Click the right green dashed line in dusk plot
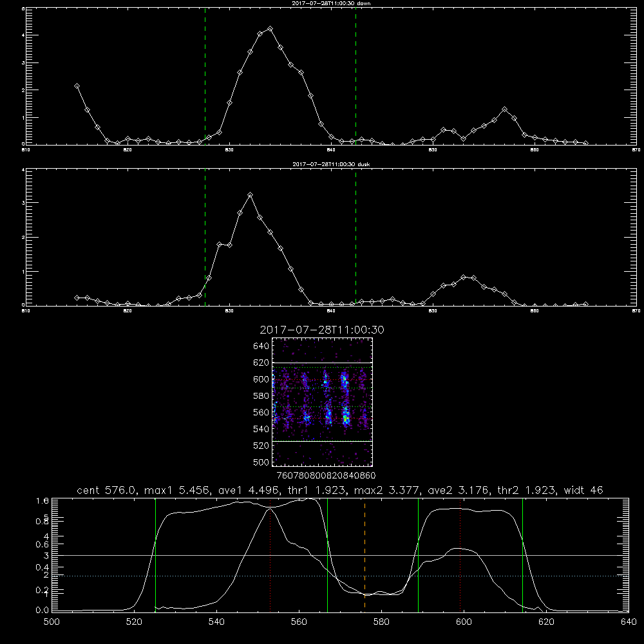This screenshot has height=644, width=644. 355,237
